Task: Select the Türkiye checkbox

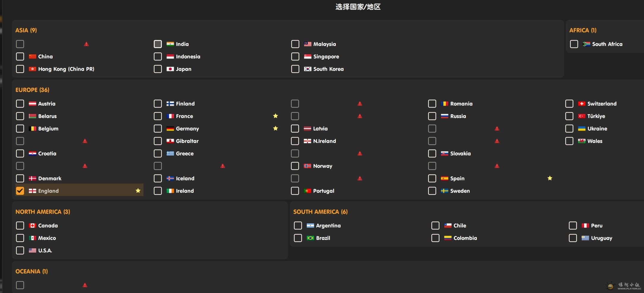Action: [569, 116]
